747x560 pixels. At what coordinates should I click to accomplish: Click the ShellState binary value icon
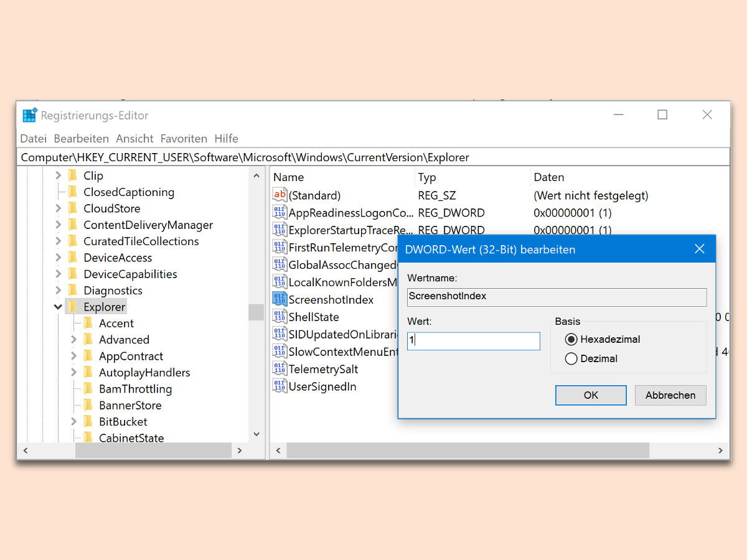tap(280, 317)
